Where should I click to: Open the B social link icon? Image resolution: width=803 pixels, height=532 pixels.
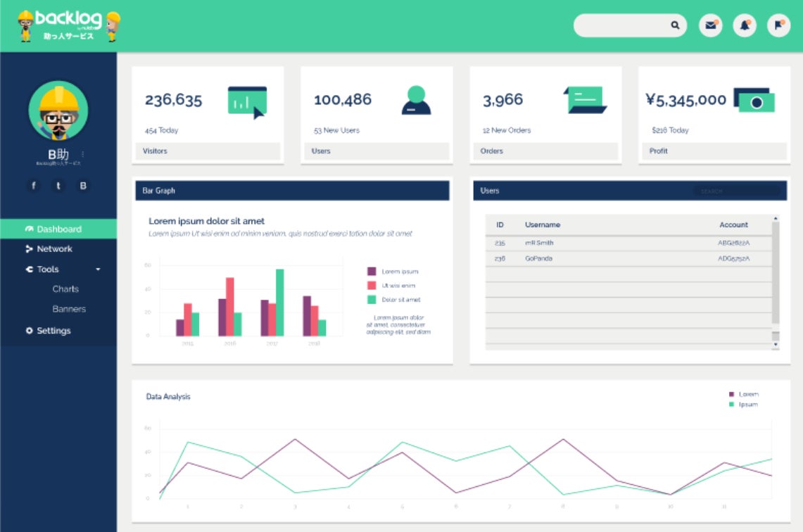83,185
